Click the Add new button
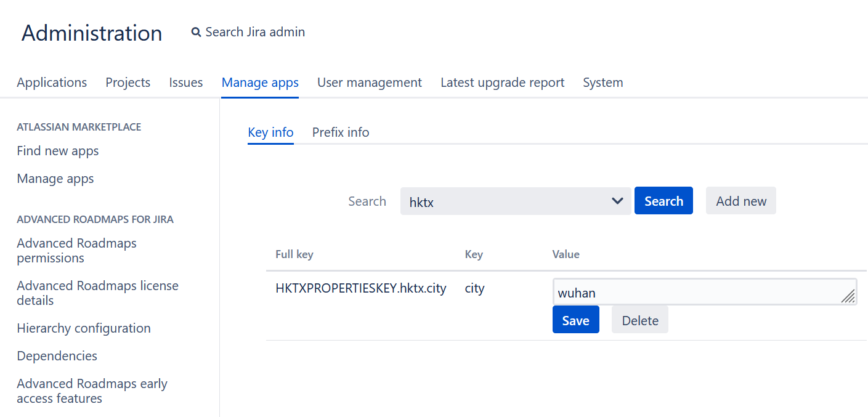 (741, 201)
